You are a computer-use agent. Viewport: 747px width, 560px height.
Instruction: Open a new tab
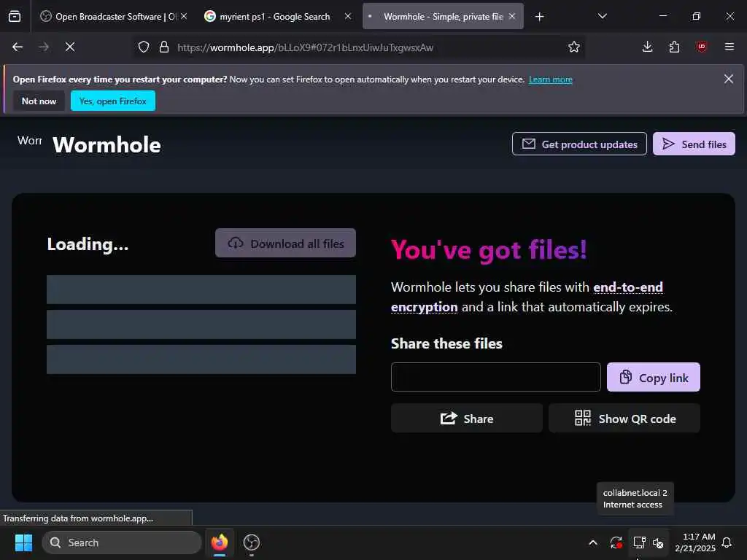pos(539,17)
